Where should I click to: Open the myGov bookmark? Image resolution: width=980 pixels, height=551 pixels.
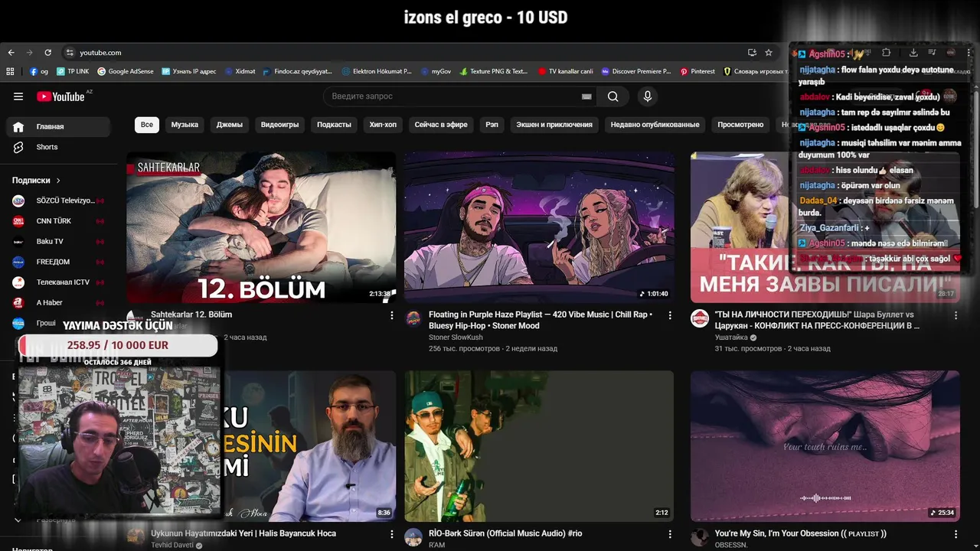pos(436,71)
